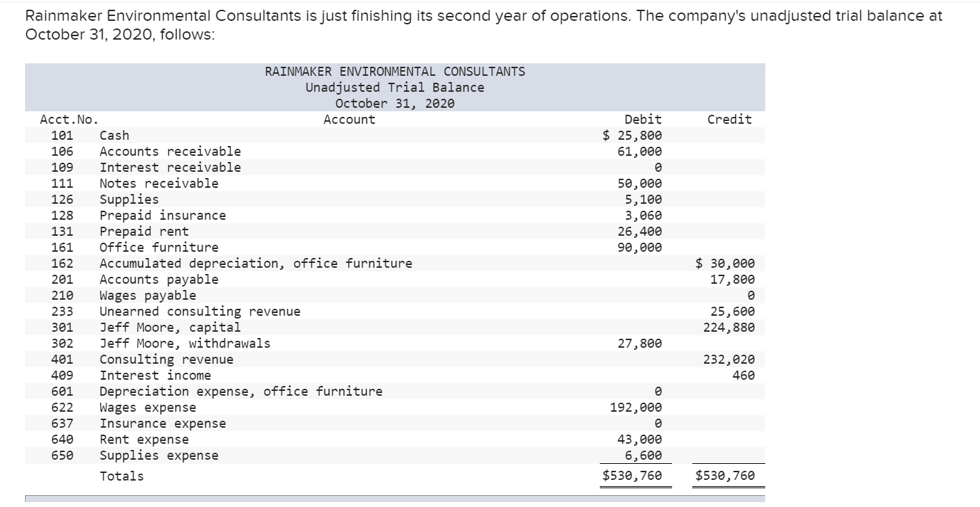The width and height of the screenshot is (980, 507).
Task: Click 'Office furniture' account name
Action: [159, 247]
